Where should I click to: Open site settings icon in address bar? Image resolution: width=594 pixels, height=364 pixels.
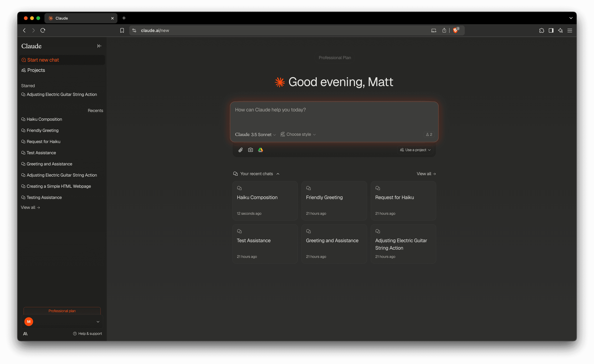134,30
